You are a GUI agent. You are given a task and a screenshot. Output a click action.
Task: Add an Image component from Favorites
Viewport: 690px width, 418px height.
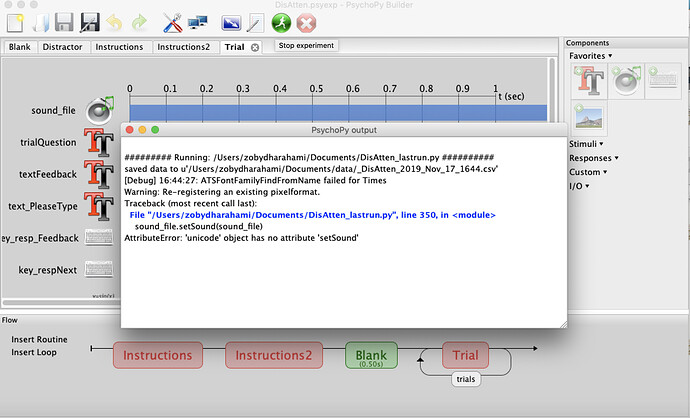(x=589, y=118)
